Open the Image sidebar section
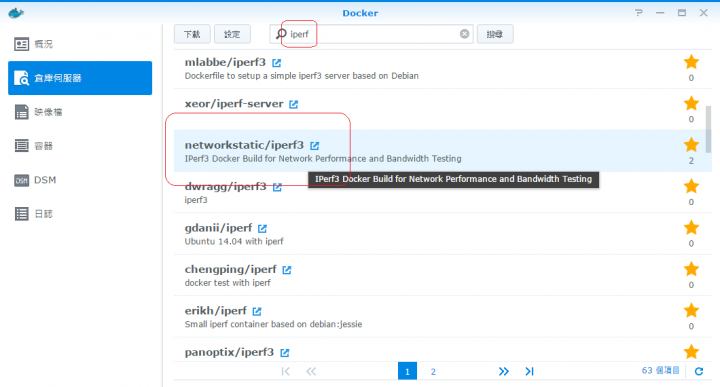The image size is (720, 387). (80, 112)
